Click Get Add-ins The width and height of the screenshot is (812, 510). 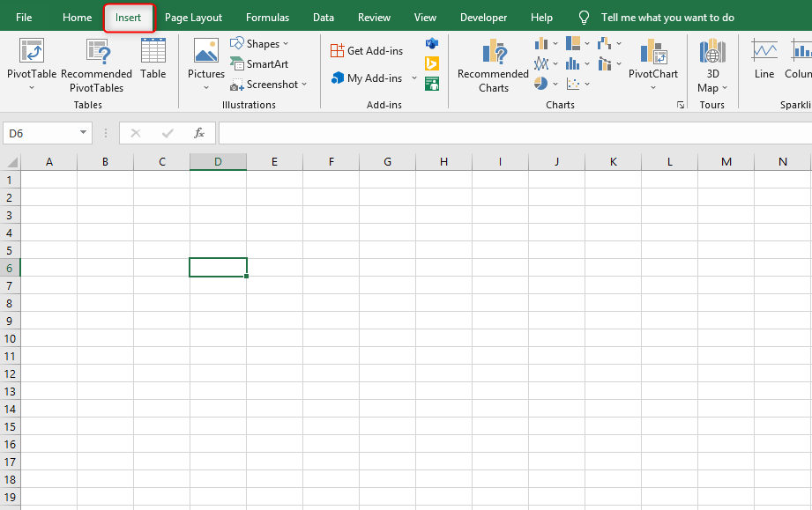pos(366,50)
